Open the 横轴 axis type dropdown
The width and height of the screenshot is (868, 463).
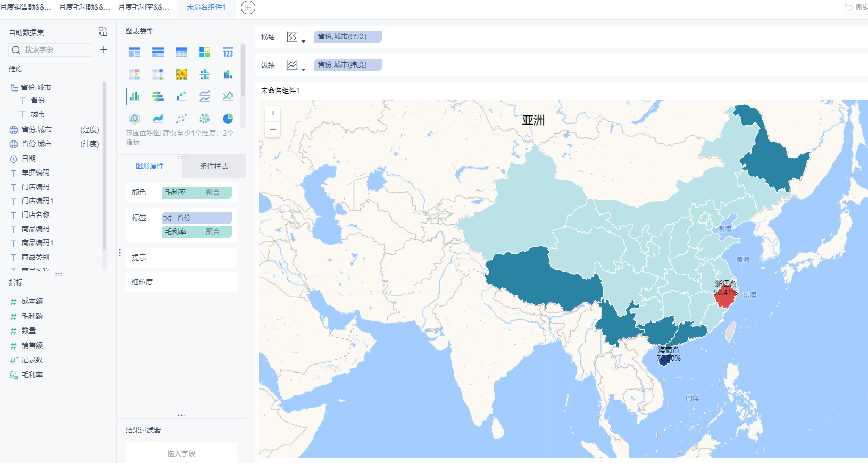pyautogui.click(x=296, y=37)
